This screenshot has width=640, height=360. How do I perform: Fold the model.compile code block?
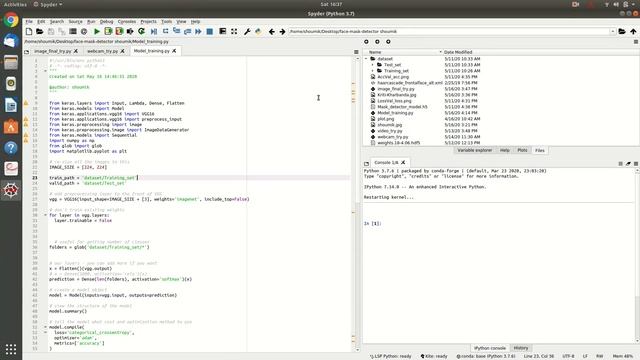pos(45,327)
